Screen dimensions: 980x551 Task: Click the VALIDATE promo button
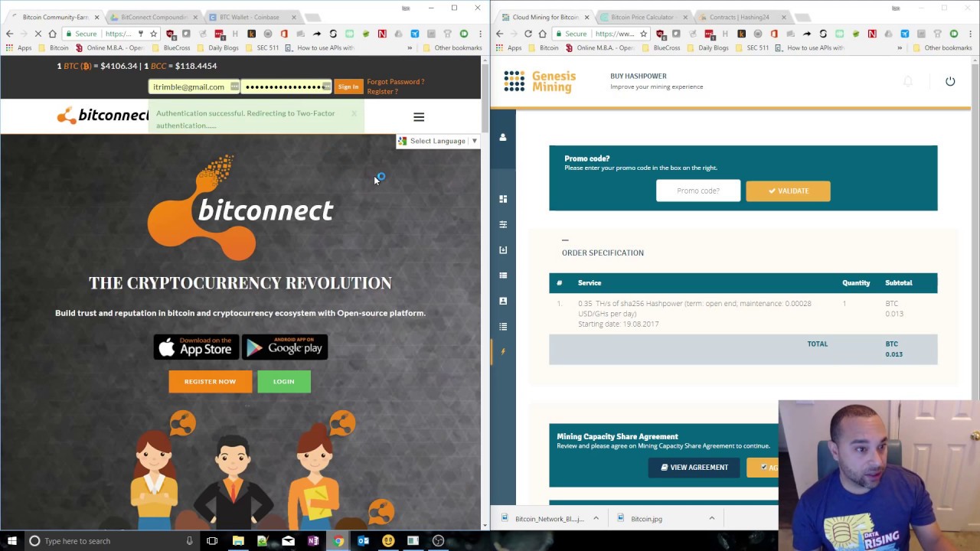click(x=788, y=191)
